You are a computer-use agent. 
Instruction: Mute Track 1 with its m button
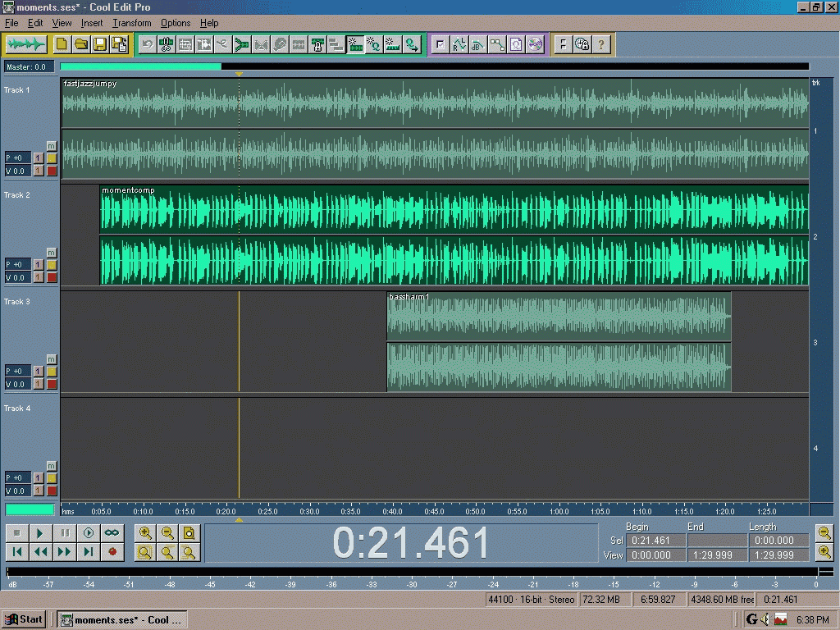point(52,146)
